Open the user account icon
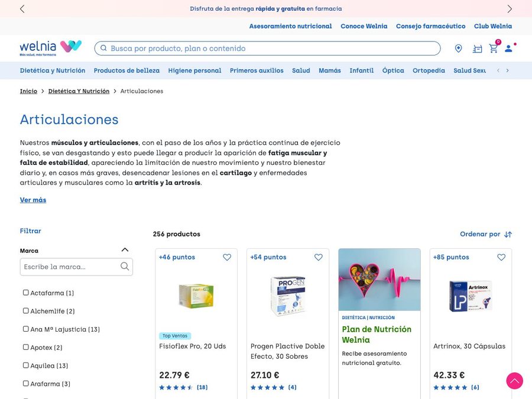Viewport: 532px width, 399px height. tap(508, 48)
